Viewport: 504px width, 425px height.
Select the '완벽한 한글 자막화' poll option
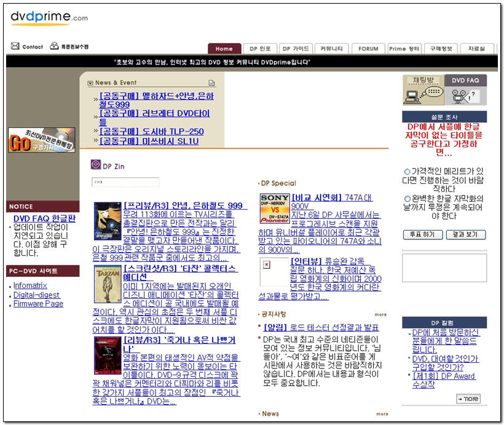click(408, 199)
